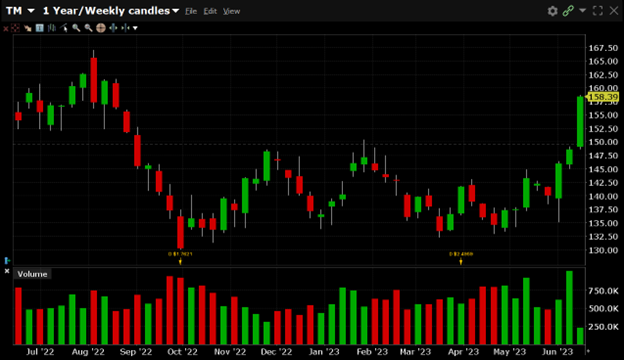
Task: Open chart settings gear icon
Action: (552, 11)
